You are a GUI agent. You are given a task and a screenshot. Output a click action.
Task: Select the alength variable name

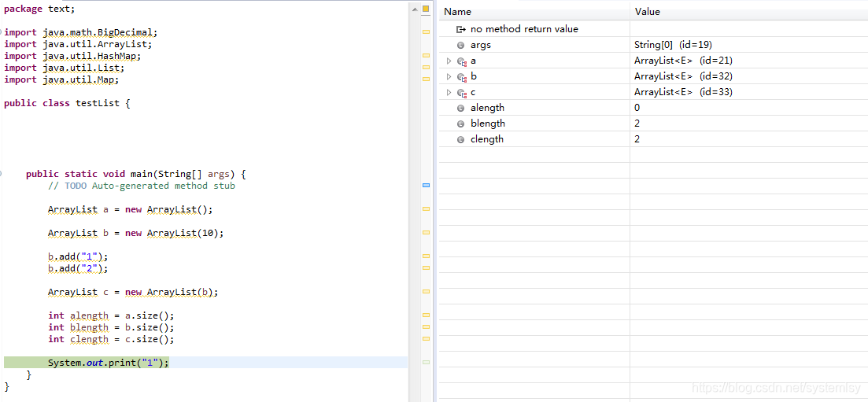click(x=487, y=108)
